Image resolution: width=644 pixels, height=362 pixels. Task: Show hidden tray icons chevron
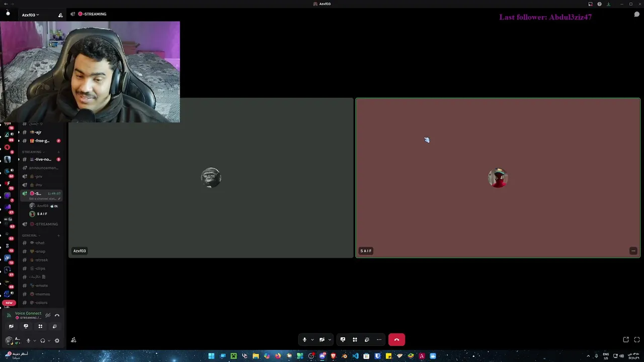(588, 356)
